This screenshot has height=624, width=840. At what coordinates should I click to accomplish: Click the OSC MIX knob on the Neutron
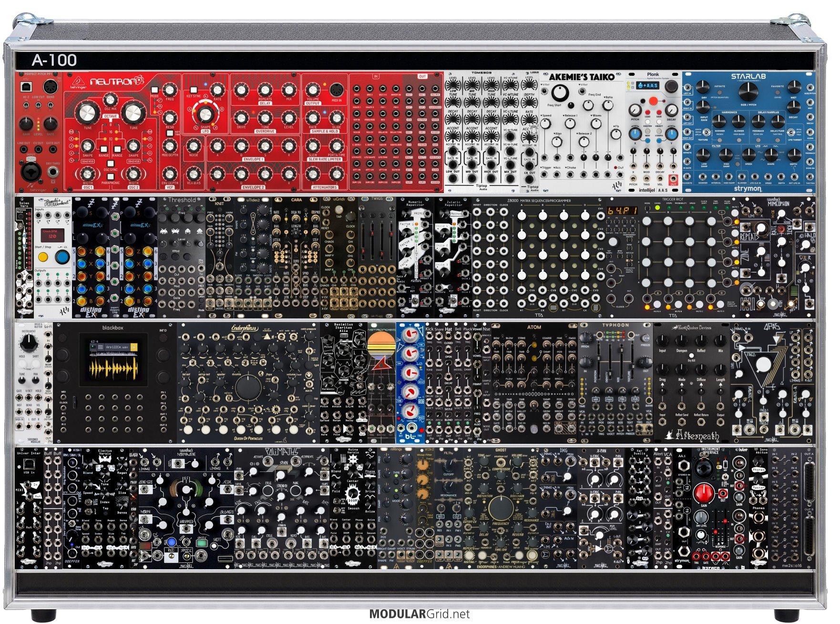pos(110,100)
